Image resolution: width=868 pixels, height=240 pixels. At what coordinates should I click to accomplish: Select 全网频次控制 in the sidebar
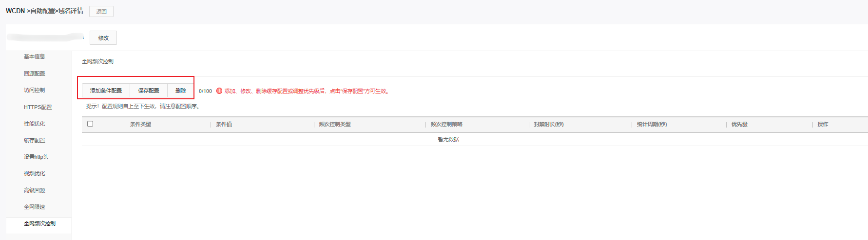pyautogui.click(x=39, y=223)
